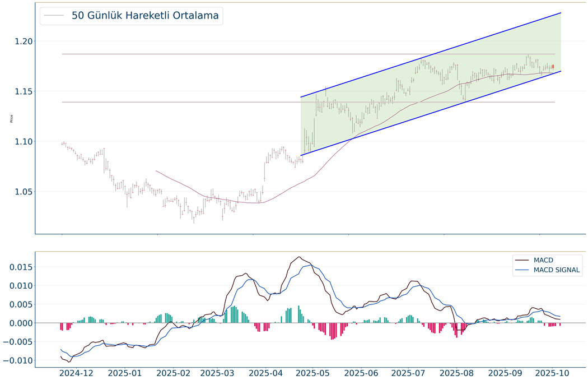
Task: Click the last red candlestick on the chart
Action: point(553,67)
